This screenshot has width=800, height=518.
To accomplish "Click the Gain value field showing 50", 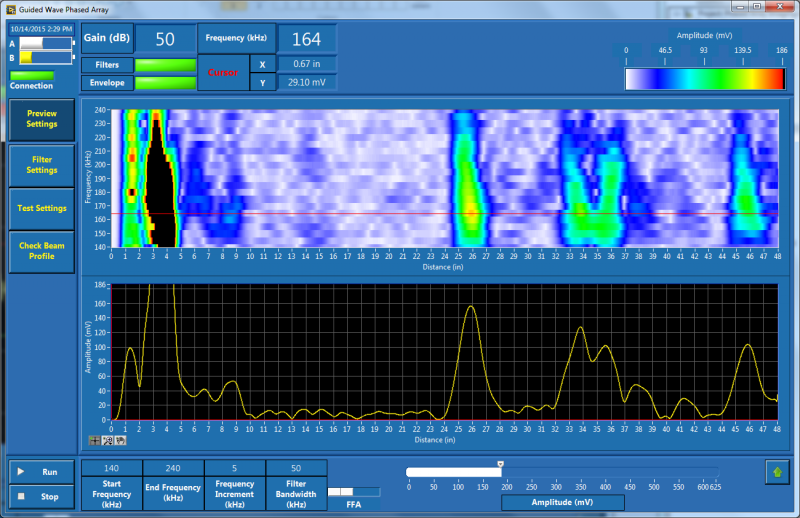I will click(165, 39).
